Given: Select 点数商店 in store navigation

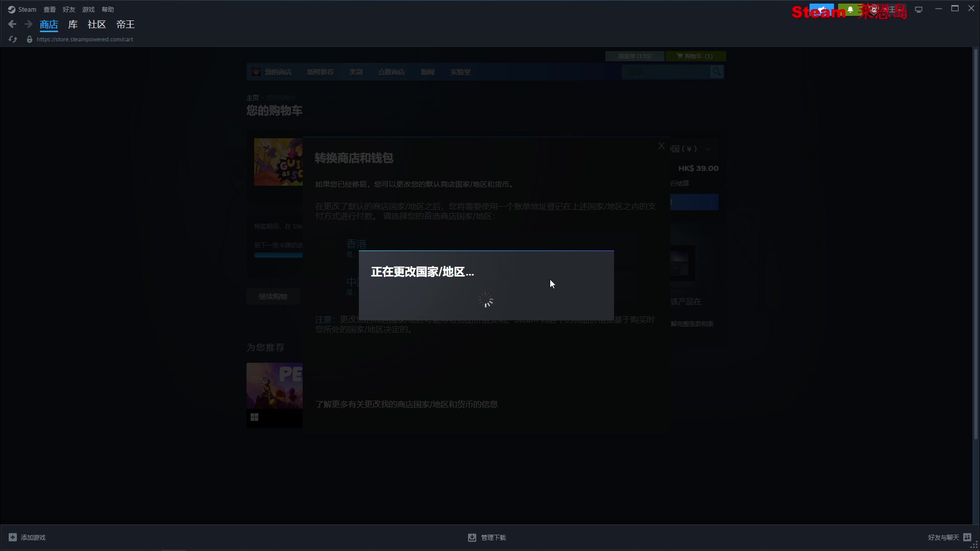Looking at the screenshot, I should [391, 72].
